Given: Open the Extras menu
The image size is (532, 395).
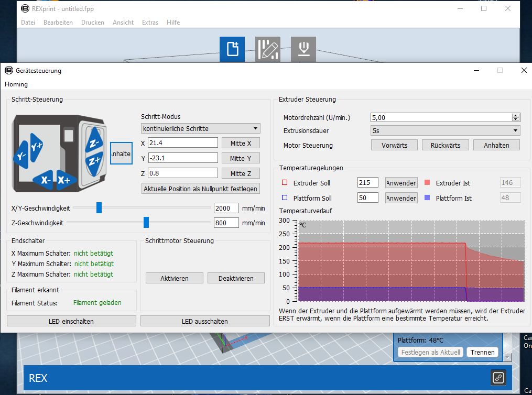Looking at the screenshot, I should point(150,23).
